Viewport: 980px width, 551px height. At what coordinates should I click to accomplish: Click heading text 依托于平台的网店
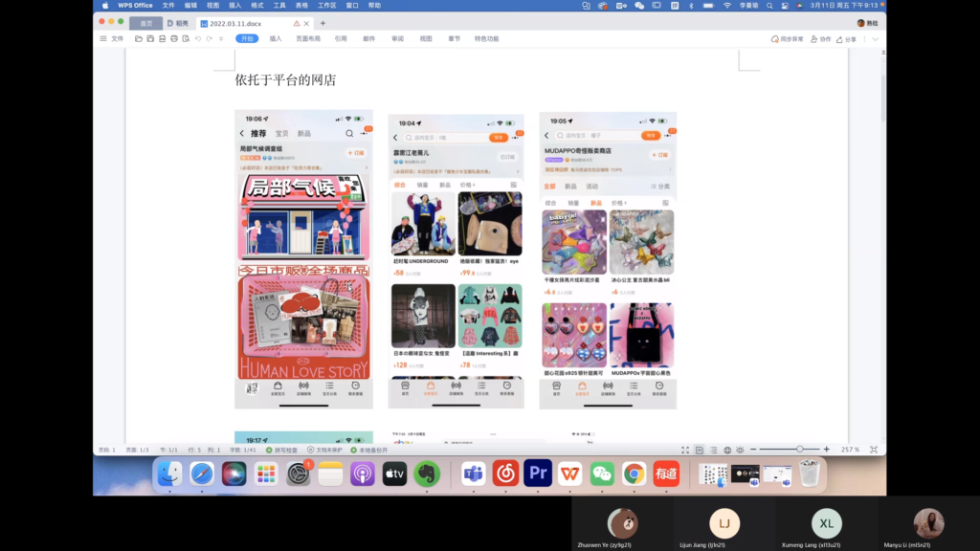[285, 80]
